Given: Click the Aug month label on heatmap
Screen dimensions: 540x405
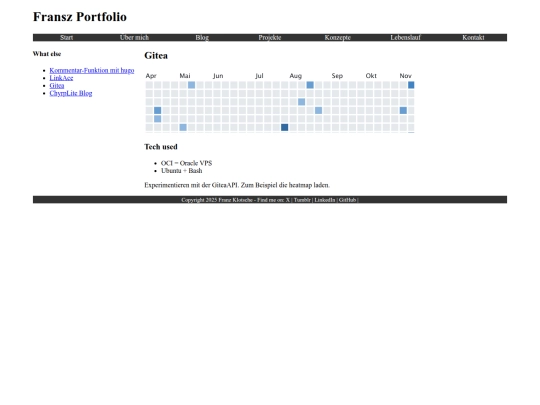Looking at the screenshot, I should tap(295, 76).
